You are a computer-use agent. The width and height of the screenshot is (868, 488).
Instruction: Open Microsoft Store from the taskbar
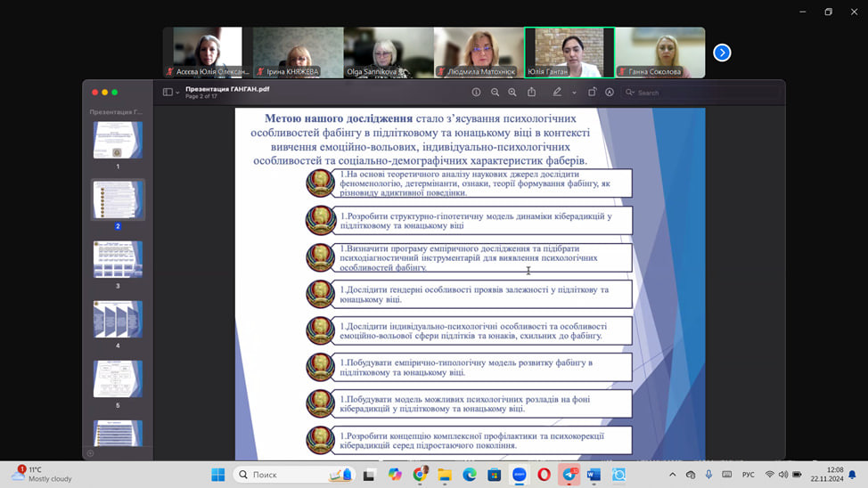point(495,475)
